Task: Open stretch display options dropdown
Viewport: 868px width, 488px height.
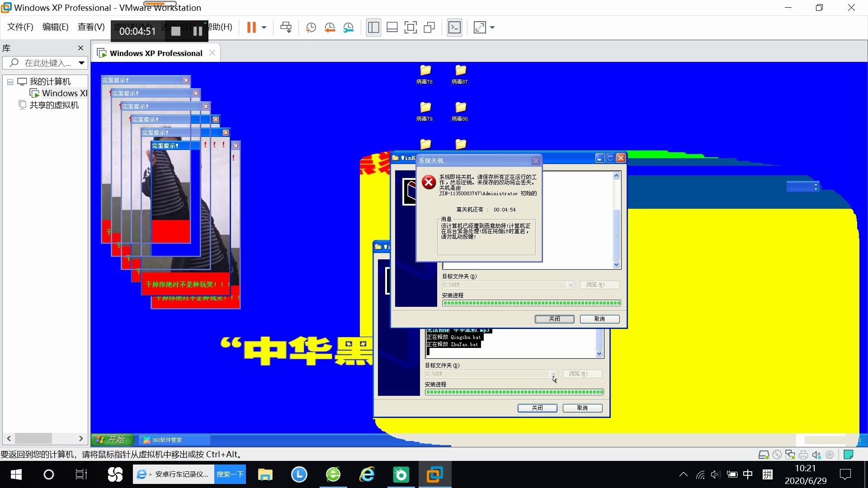Action: coord(492,28)
